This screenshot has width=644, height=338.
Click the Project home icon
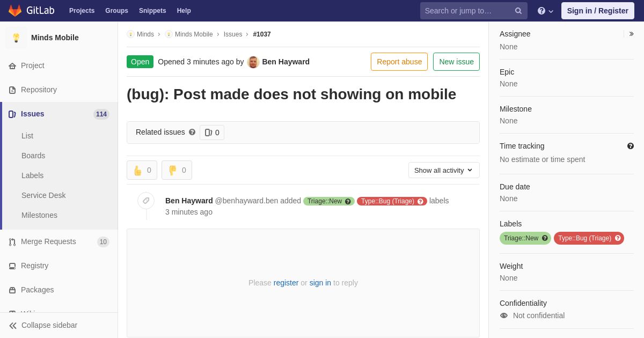coord(12,66)
